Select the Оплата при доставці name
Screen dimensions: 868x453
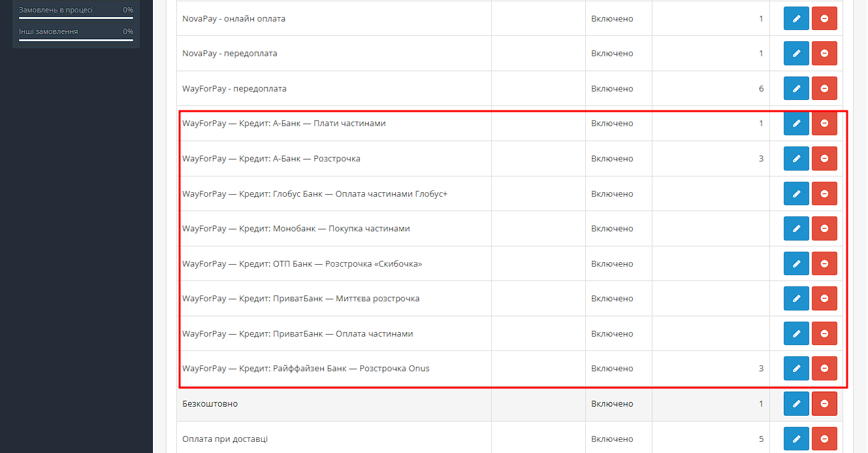[225, 439]
